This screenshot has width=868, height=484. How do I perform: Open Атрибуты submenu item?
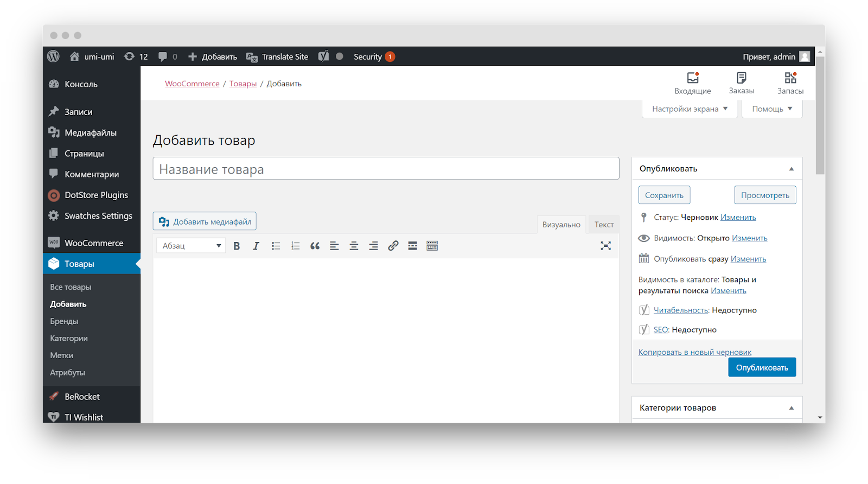[x=67, y=372]
